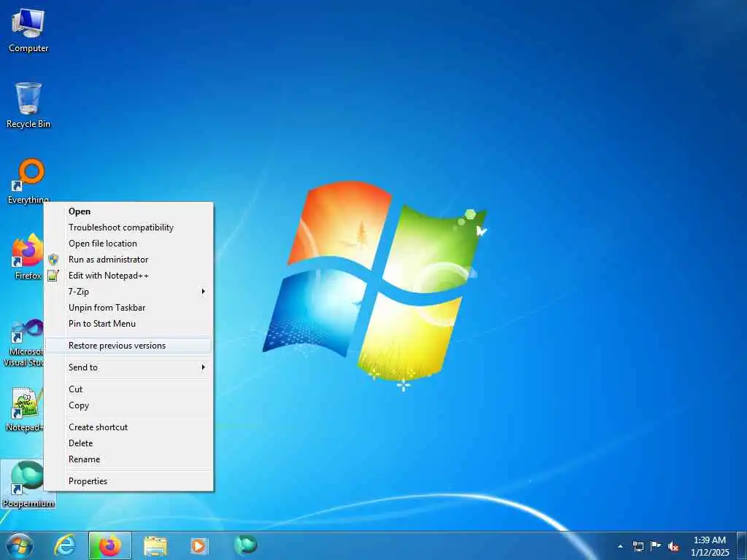Expand the 7-Zip submenu
Viewport: 747px width, 560px height.
pos(128,292)
